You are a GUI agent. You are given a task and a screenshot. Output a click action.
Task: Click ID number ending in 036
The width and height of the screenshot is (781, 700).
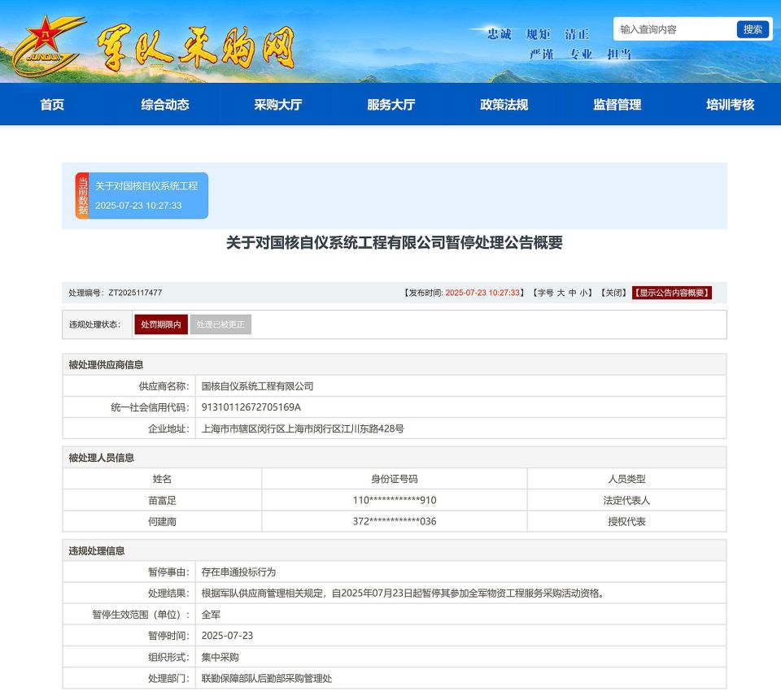395,522
